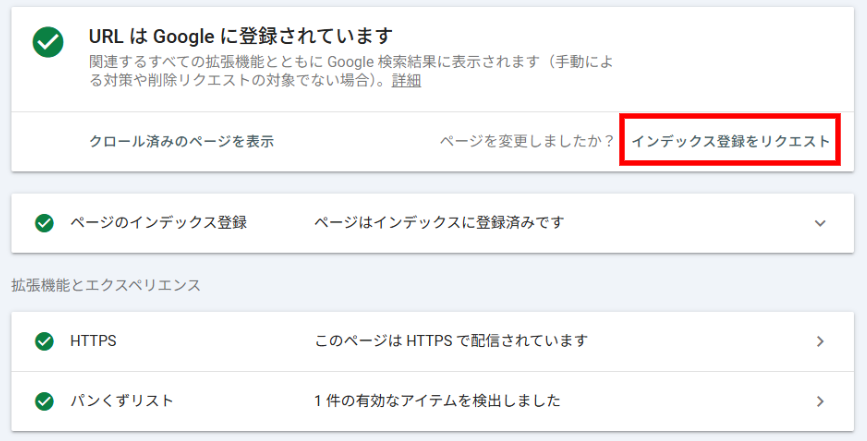Click the green check icon beside パンくずリスト
This screenshot has width=867, height=441.
pos(44,401)
